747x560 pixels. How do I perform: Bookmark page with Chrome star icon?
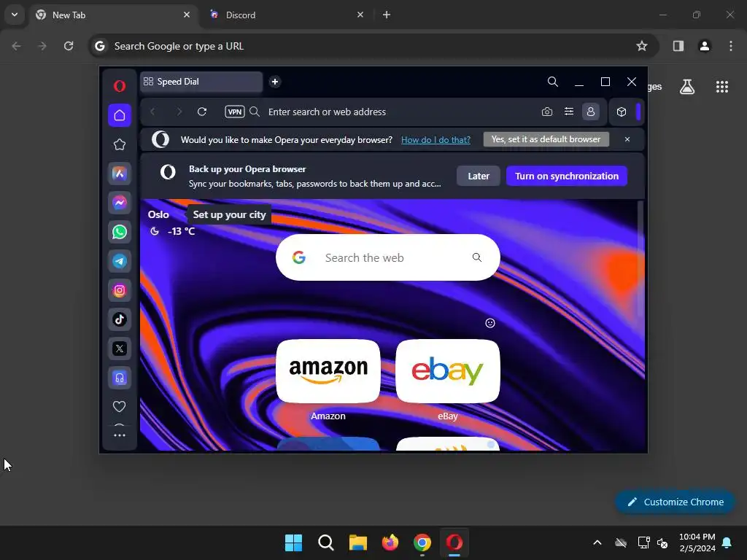coord(642,46)
